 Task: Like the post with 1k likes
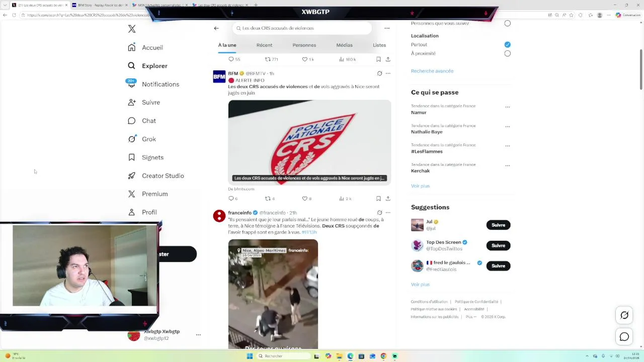click(x=304, y=59)
